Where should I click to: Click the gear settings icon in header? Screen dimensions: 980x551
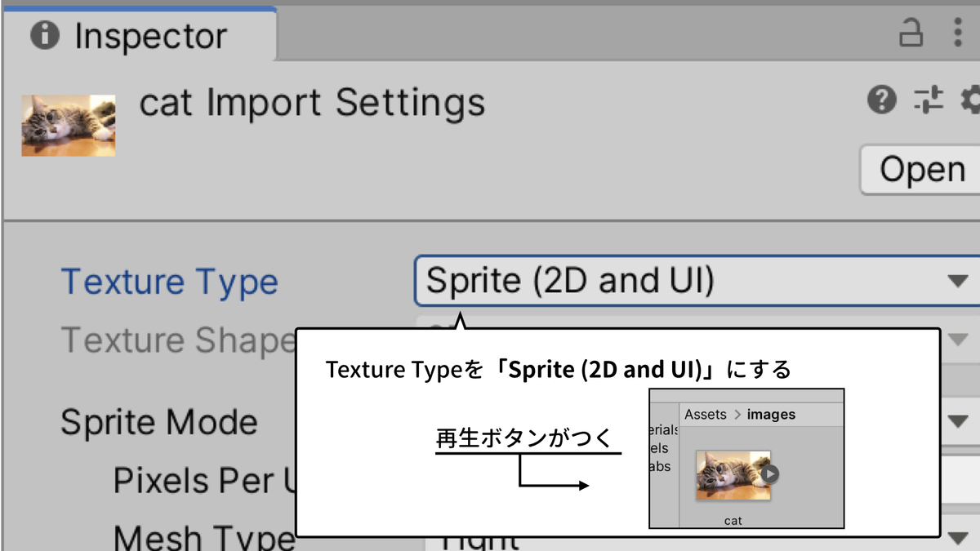[971, 100]
